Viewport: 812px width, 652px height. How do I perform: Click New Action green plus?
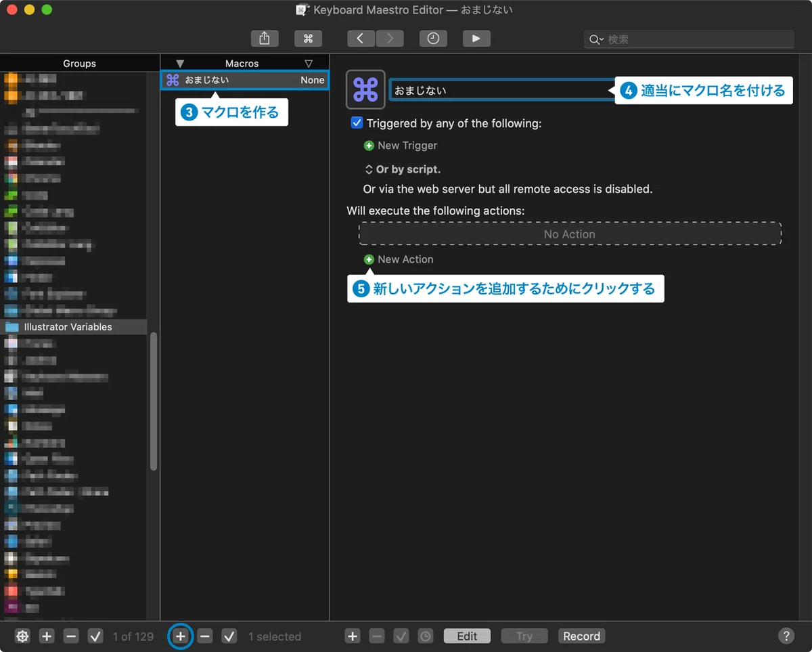pyautogui.click(x=369, y=259)
